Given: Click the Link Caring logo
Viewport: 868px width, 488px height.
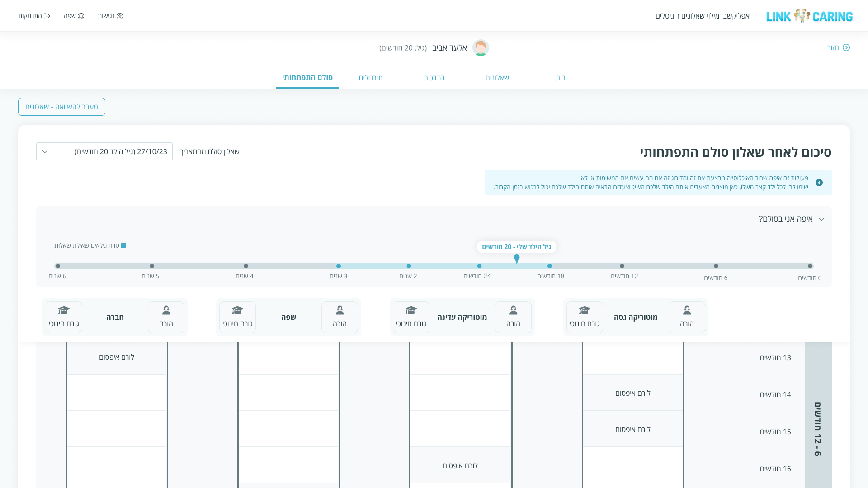Looking at the screenshot, I should (809, 16).
